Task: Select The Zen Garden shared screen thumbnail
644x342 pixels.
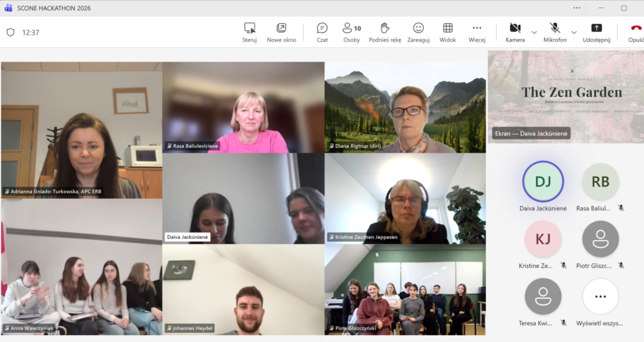Action: (565, 96)
